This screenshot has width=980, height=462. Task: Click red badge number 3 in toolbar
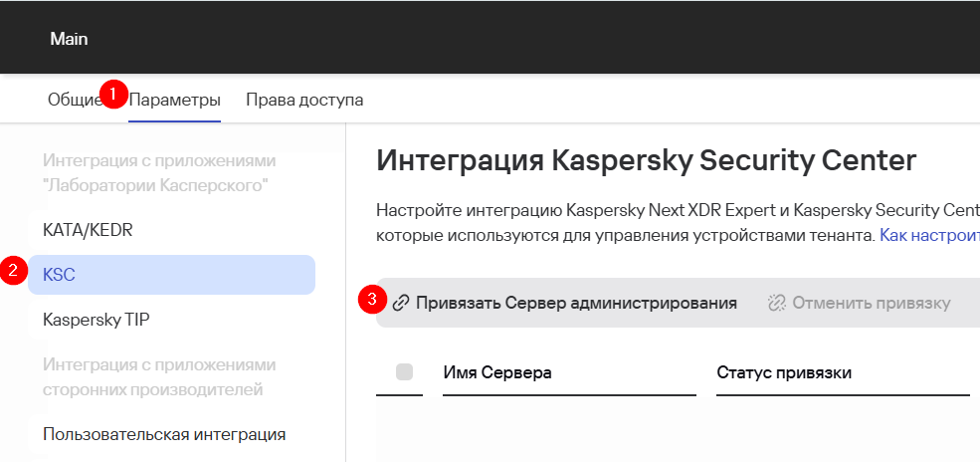[372, 298]
